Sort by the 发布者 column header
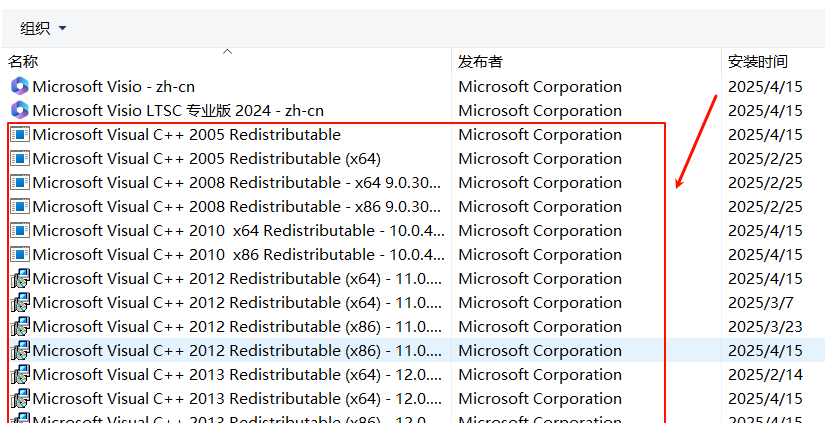The image size is (825, 423). click(480, 62)
